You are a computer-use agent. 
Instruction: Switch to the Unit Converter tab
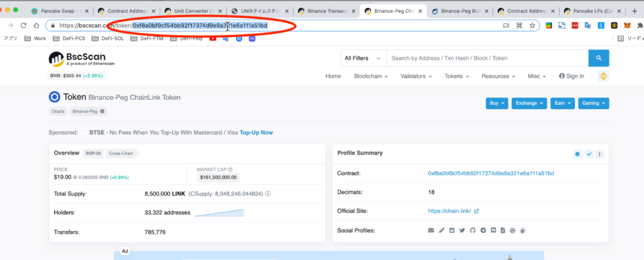[192, 11]
